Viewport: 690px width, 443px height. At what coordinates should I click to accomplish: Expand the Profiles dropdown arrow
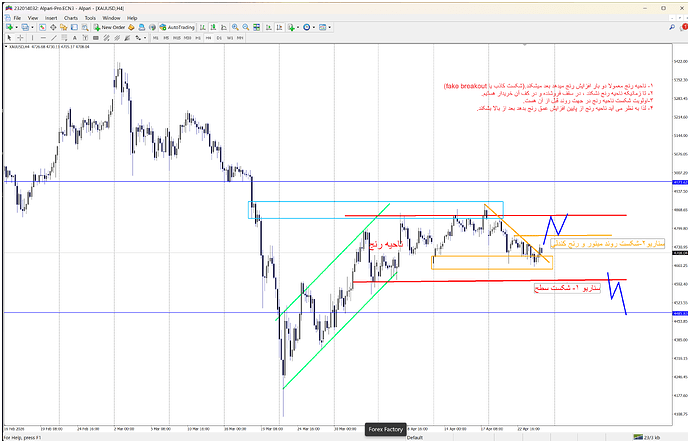[x=32, y=27]
